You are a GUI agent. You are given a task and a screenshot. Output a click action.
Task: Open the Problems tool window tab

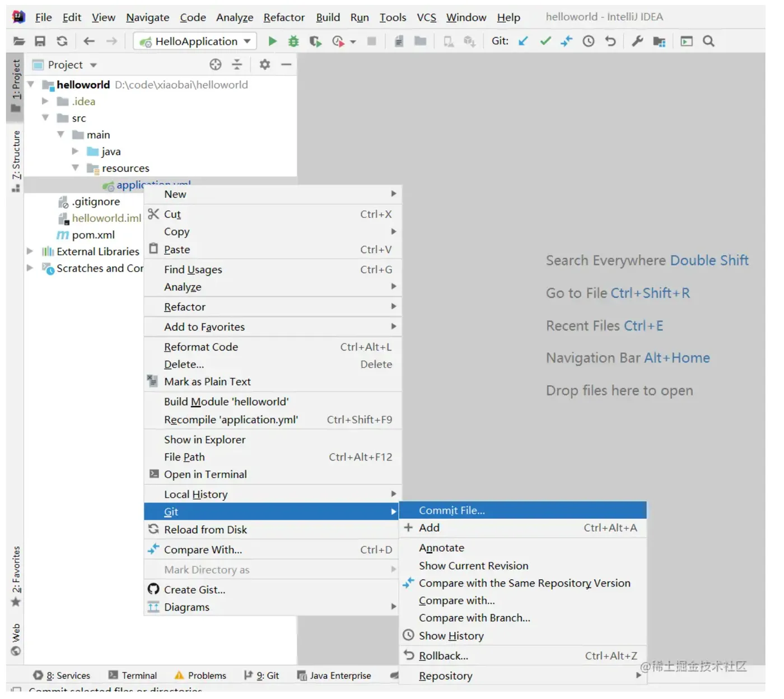(x=200, y=676)
